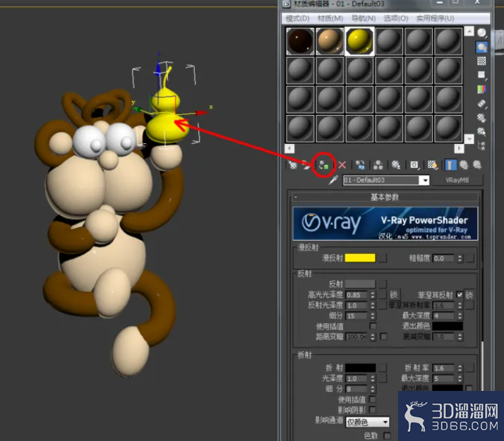Enable the 距离变暗 checkbox

coord(383,337)
